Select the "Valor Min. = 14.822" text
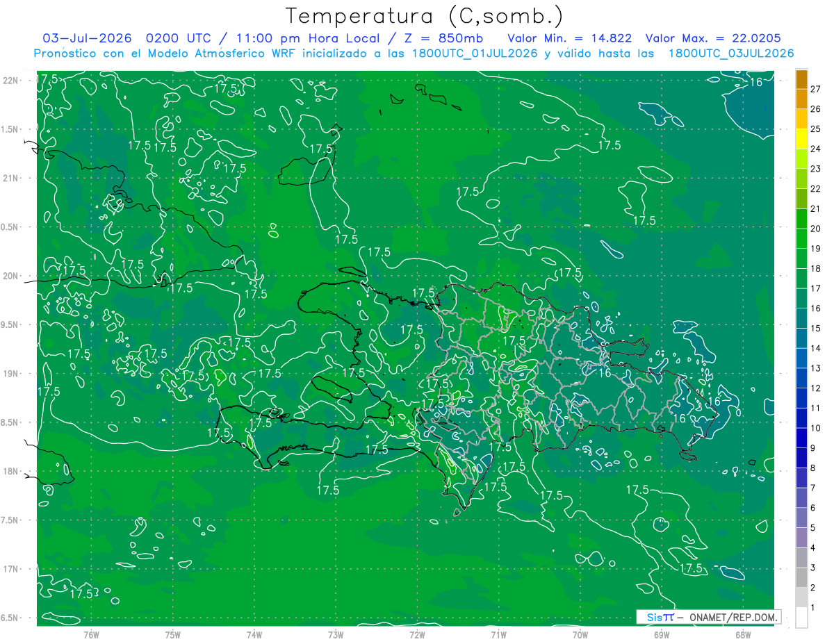This screenshot has height=644, width=834. pyautogui.click(x=569, y=38)
